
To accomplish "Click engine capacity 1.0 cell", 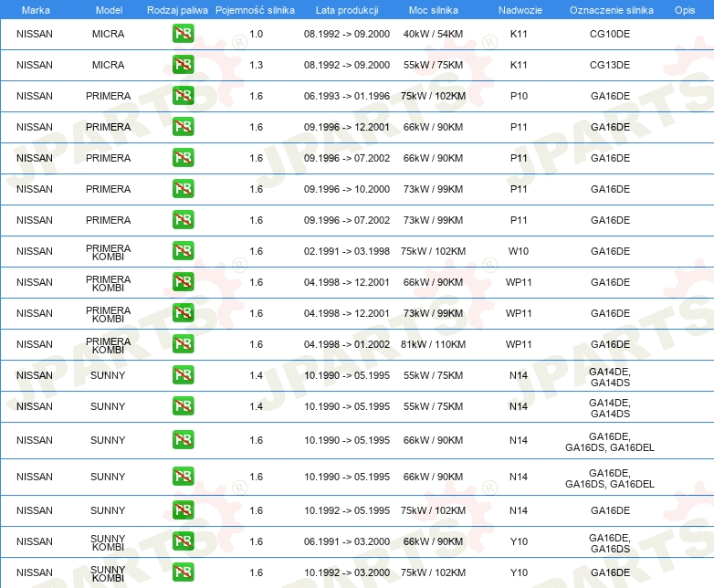I will 256,34.
